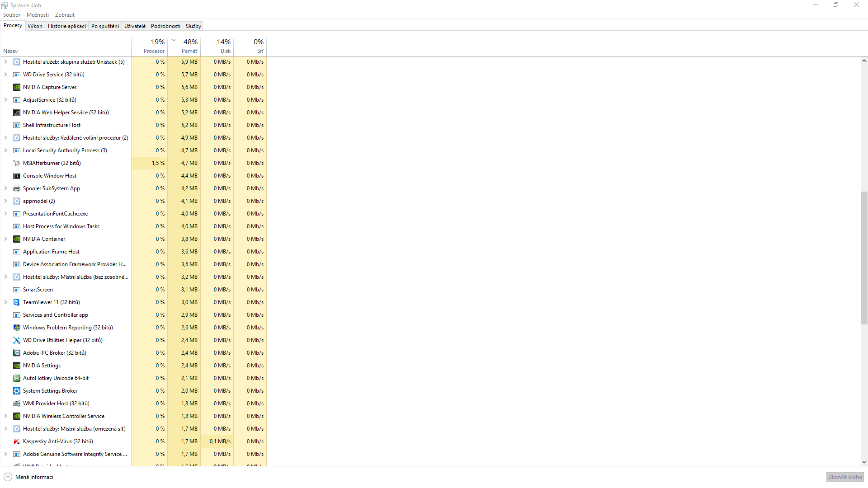
Task: Expand the WD Drive Service group
Action: [x=6, y=75]
